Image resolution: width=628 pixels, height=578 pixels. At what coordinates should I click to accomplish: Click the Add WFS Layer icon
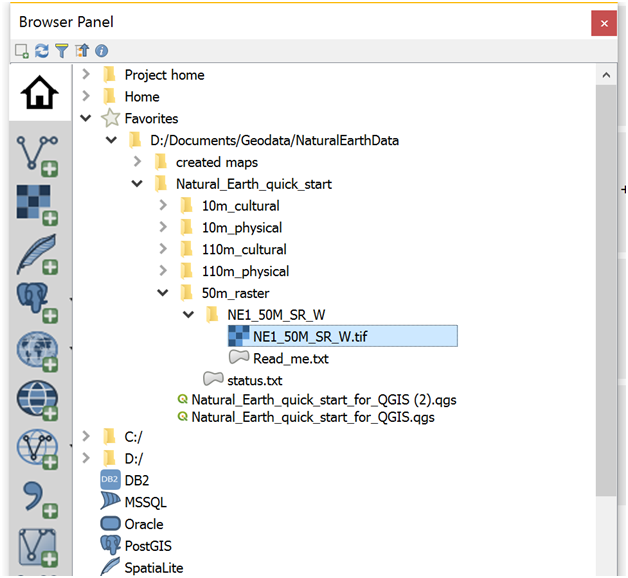pos(37,449)
